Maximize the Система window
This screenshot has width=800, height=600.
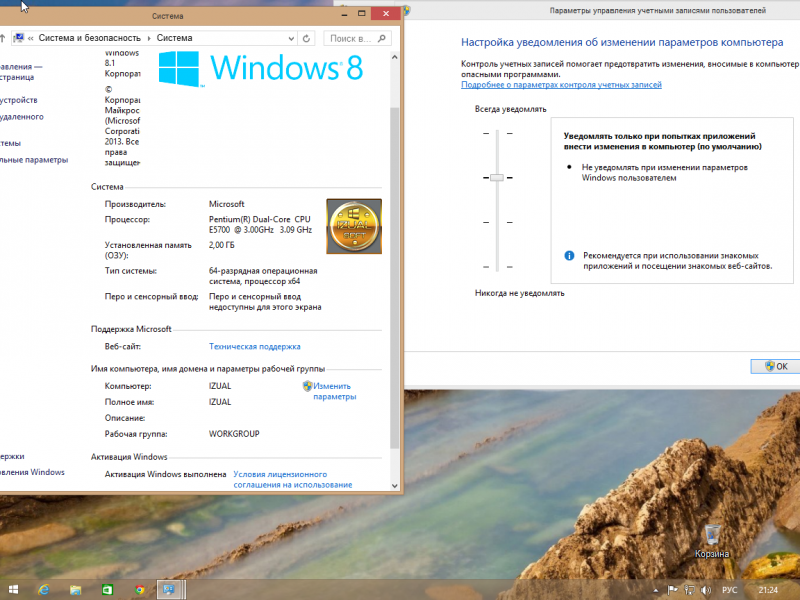(362, 13)
